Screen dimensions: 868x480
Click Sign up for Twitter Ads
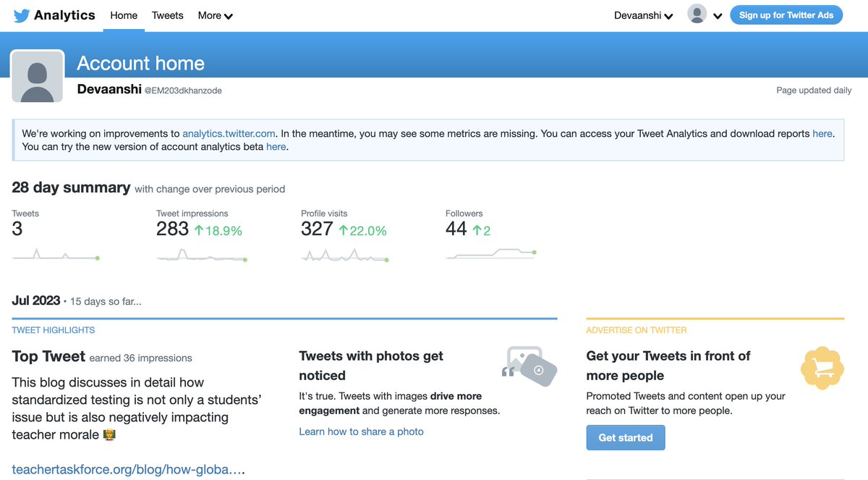tap(786, 14)
